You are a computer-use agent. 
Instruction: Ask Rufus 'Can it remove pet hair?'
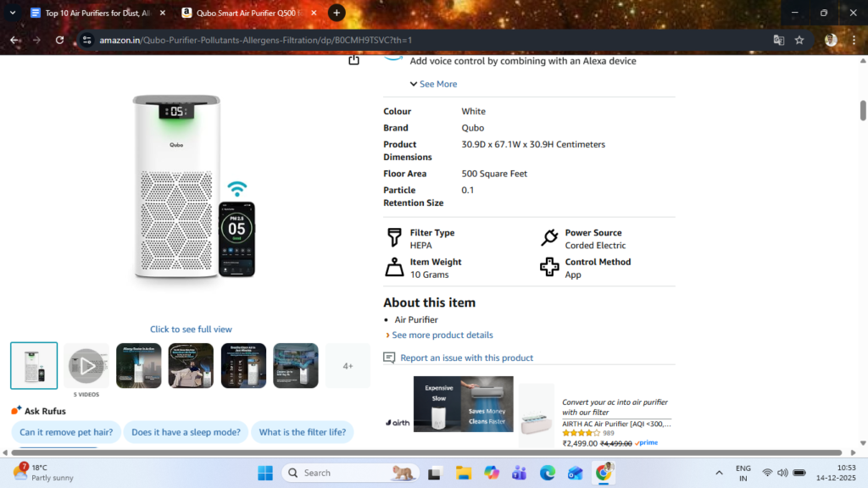click(66, 432)
